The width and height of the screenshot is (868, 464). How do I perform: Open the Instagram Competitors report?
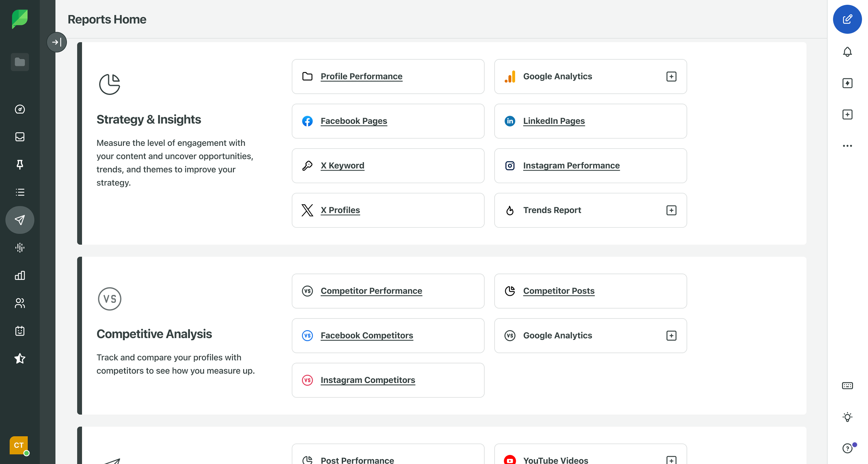point(368,380)
